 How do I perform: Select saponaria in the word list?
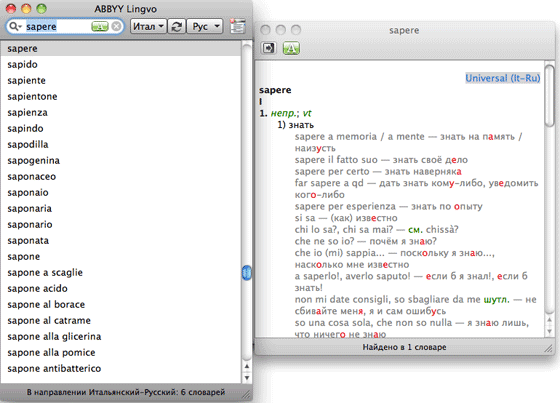[30, 208]
